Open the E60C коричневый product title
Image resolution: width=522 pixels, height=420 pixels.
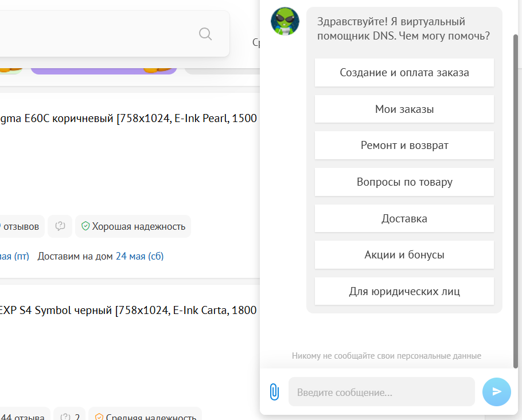(x=128, y=118)
